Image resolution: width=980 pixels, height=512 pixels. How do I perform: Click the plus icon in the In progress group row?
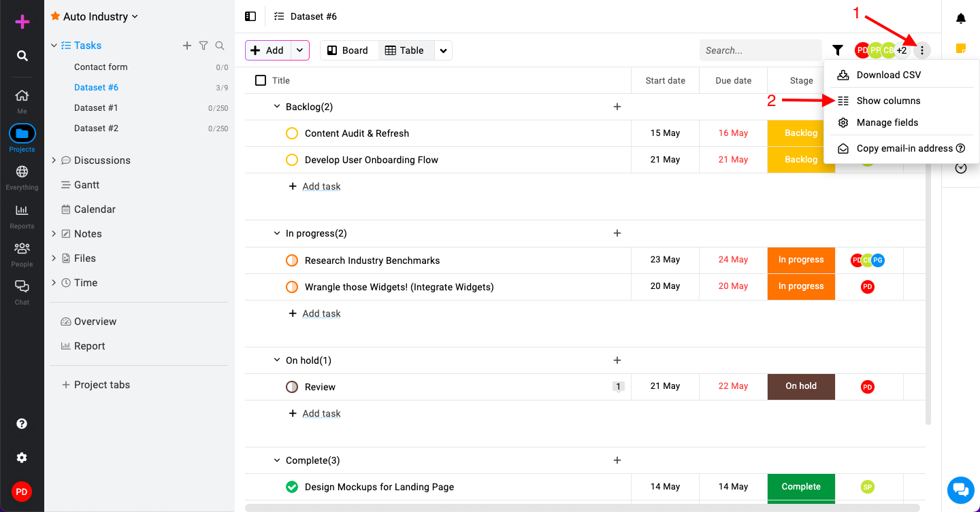coord(617,233)
